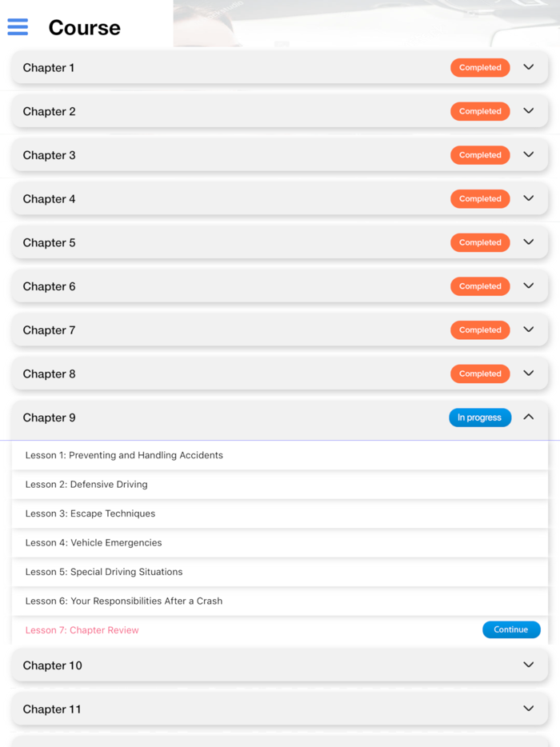Screen dimensions: 560x747
Task: Go to Lesson 5: Special Driving Situations
Action: pyautogui.click(x=104, y=572)
